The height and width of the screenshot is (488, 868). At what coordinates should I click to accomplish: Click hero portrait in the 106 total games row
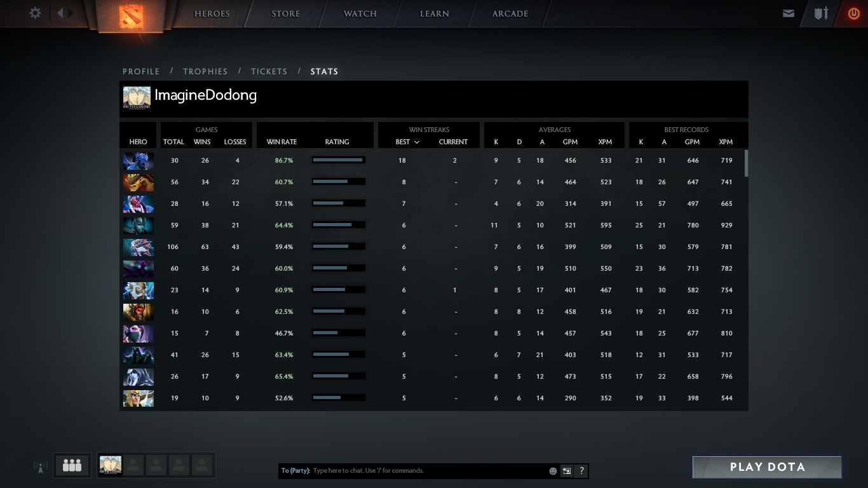[138, 247]
